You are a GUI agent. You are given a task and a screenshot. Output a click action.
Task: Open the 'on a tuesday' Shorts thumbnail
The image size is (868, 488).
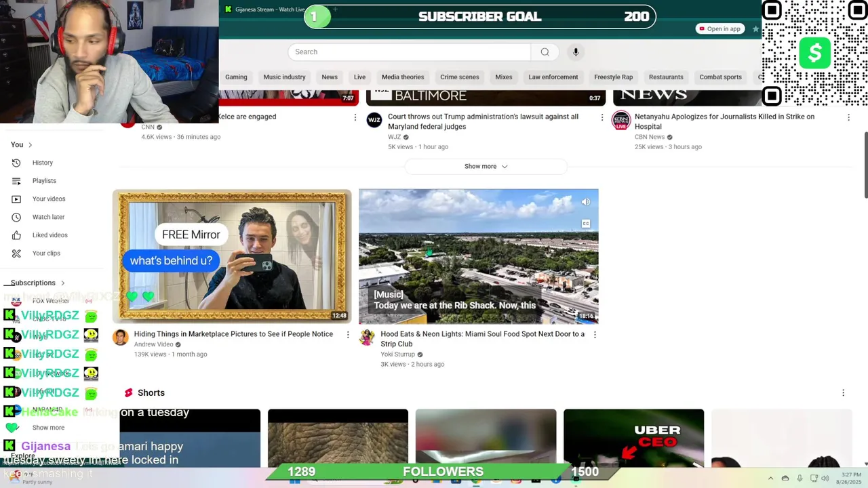pos(190,438)
